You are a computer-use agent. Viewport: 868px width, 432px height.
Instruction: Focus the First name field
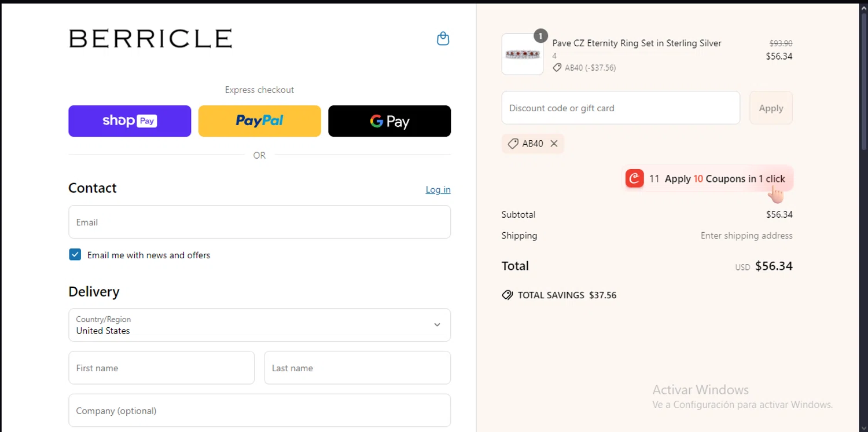tap(161, 368)
